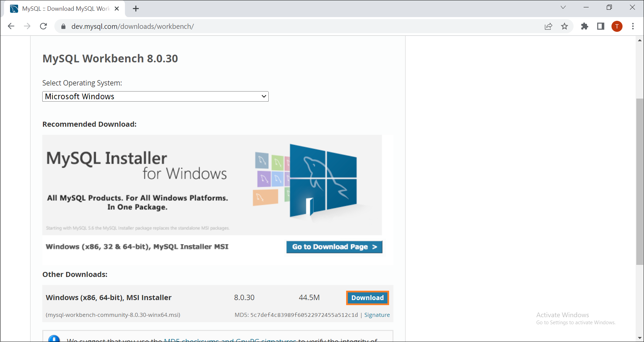Click the MySQL dolphin tab favicon
The image size is (644, 342).
coord(14,9)
